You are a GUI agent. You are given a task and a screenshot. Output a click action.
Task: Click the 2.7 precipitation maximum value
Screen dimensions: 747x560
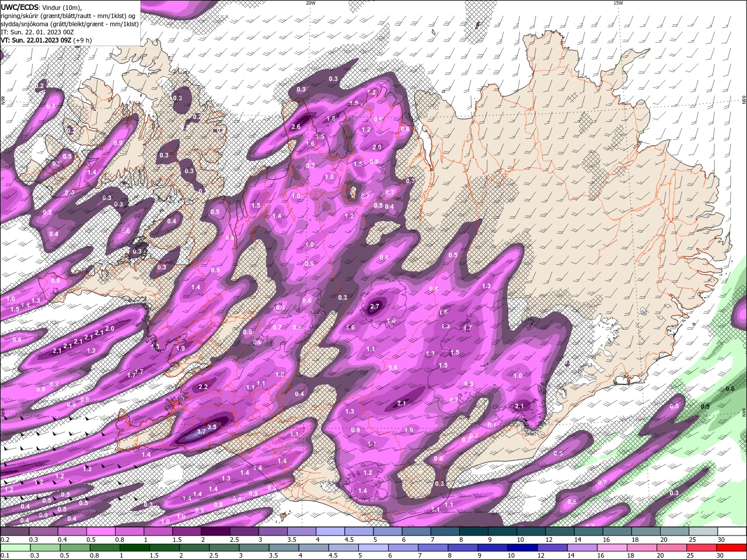click(375, 306)
